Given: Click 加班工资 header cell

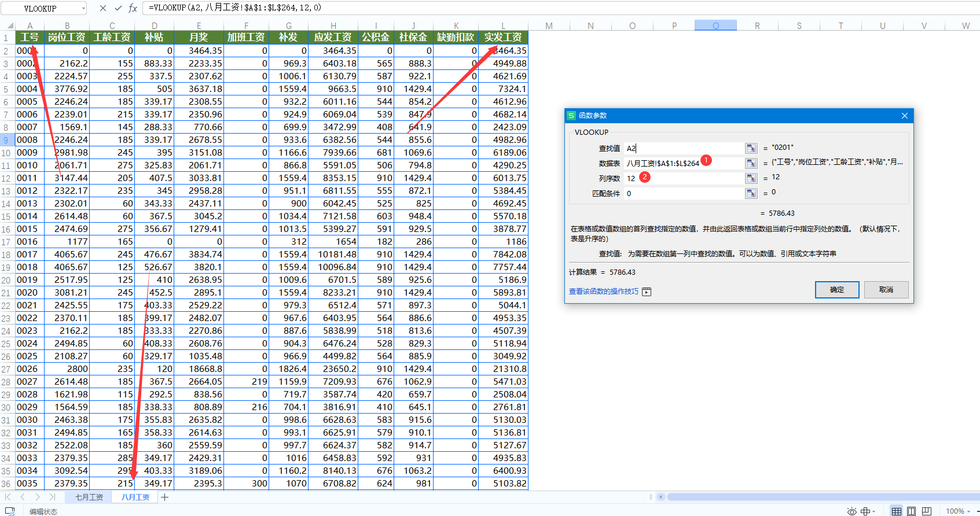Looking at the screenshot, I should pyautogui.click(x=246, y=37).
